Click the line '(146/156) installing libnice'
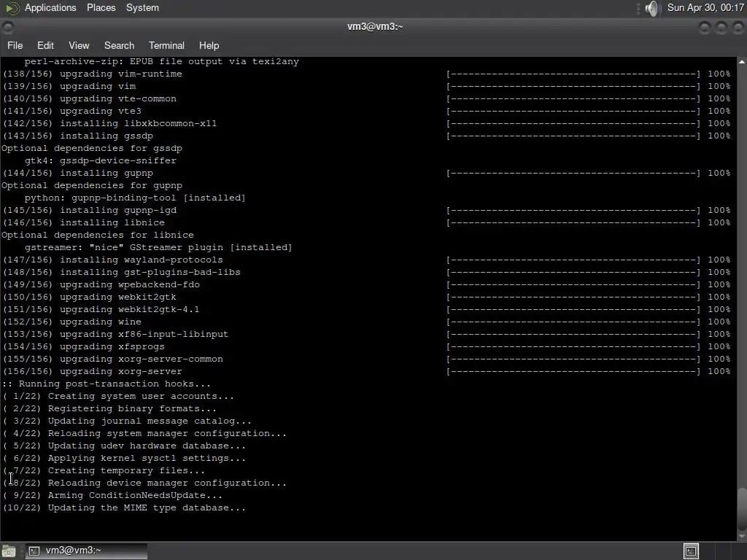The image size is (747, 560). point(84,222)
